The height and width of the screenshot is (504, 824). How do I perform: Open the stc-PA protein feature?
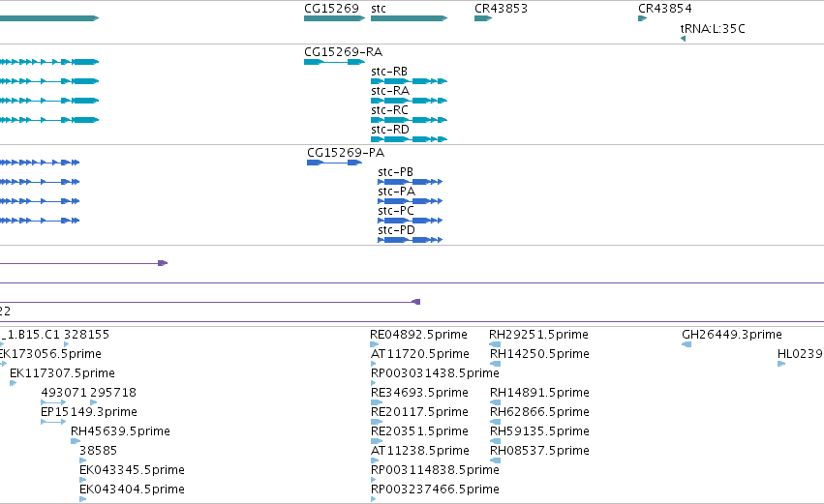pos(410,201)
